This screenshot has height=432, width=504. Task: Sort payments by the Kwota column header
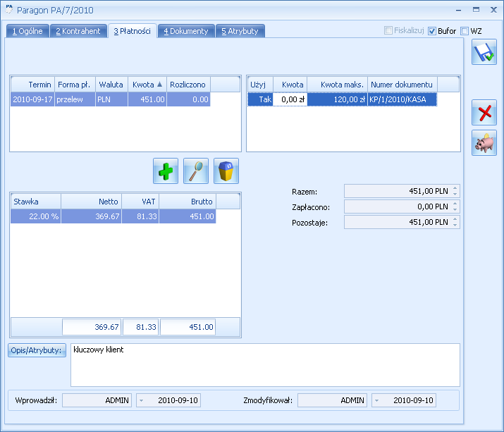(147, 85)
